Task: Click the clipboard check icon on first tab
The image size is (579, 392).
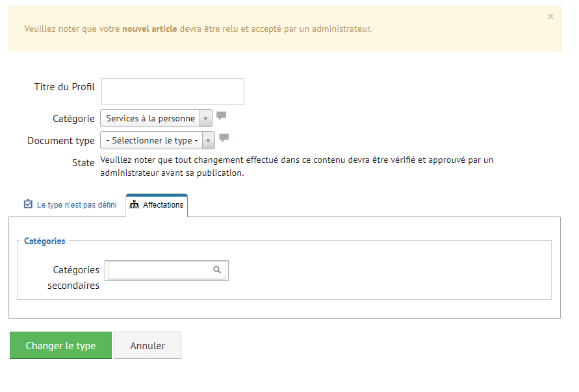Action: point(28,204)
